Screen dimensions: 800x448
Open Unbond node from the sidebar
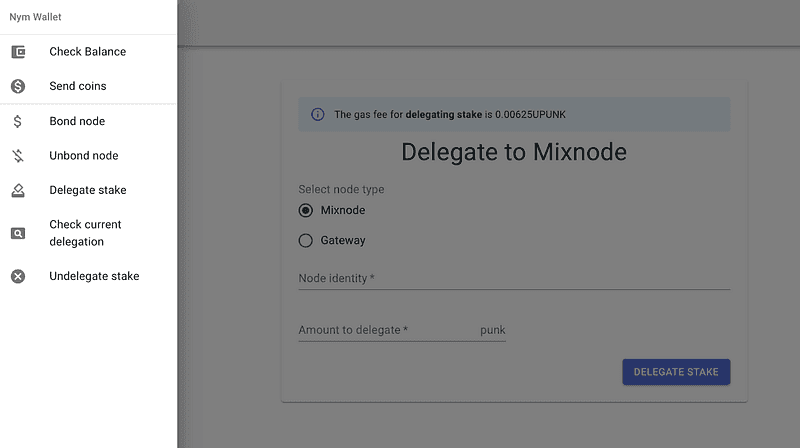(84, 156)
